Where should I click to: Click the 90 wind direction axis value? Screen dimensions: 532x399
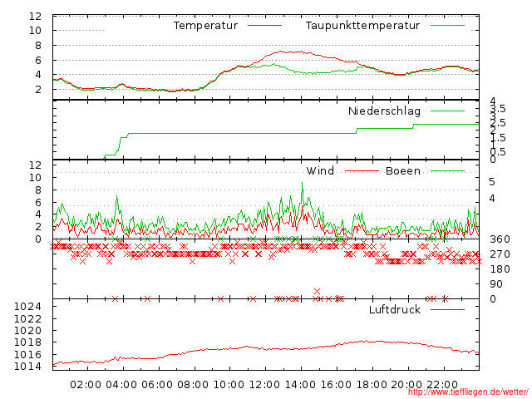496,284
